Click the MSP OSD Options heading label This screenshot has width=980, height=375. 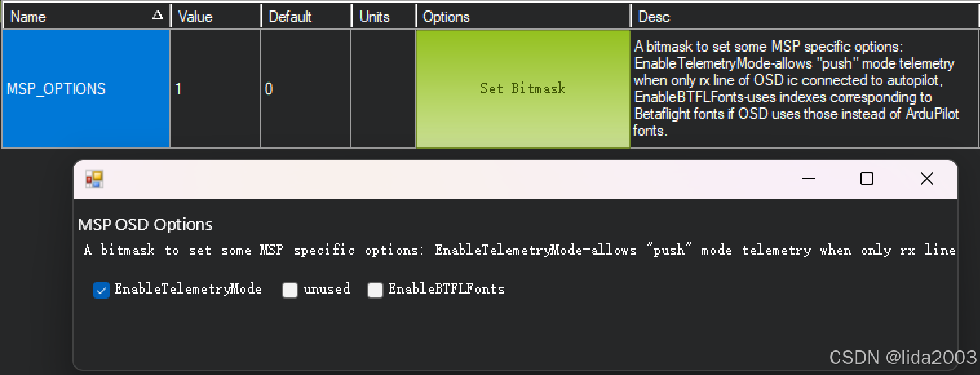pyautogui.click(x=145, y=224)
